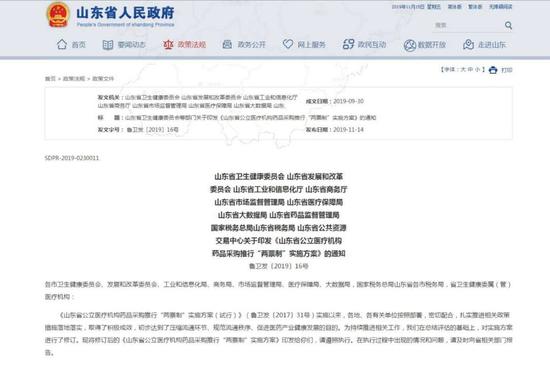Click the 发文字号 value 鲁卫发〔2019〕16号 in info box
550x365 pixels.
(x=153, y=129)
